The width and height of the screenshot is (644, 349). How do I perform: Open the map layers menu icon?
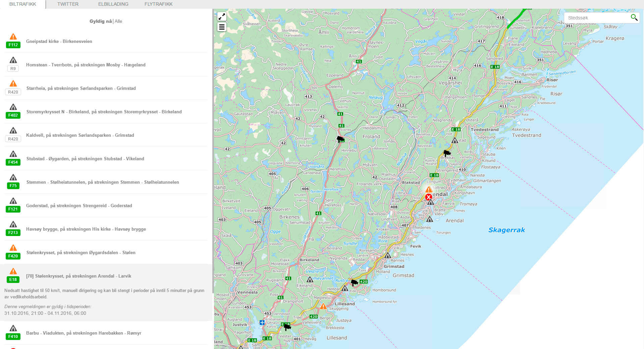pos(222,27)
